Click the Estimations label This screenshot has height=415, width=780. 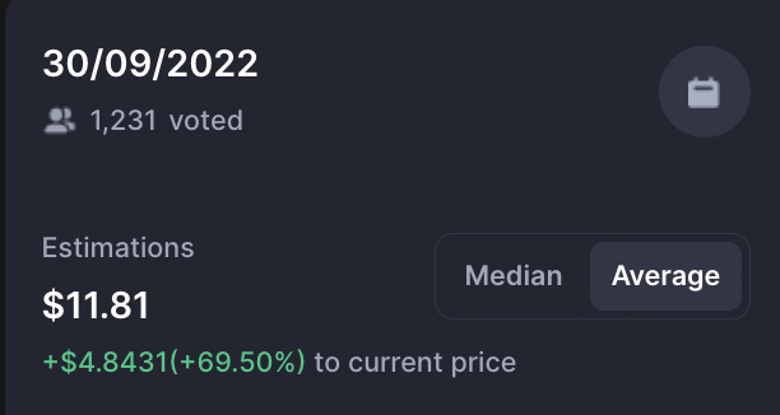click(118, 247)
